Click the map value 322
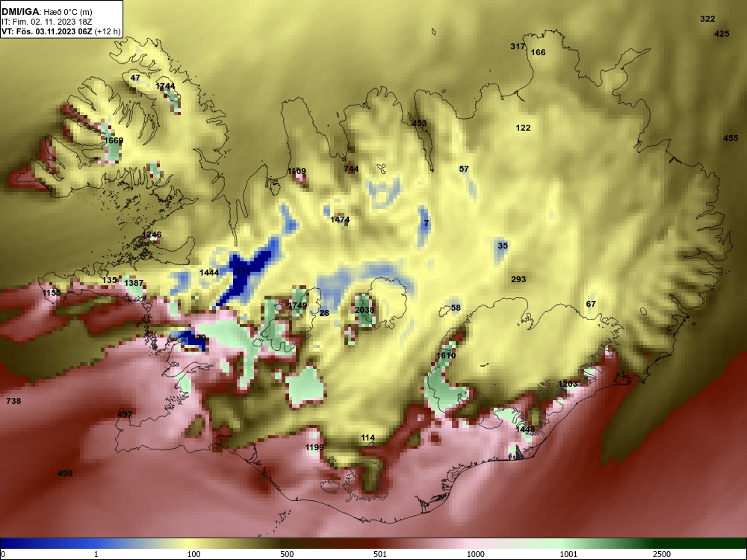The width and height of the screenshot is (747, 560). point(707,19)
